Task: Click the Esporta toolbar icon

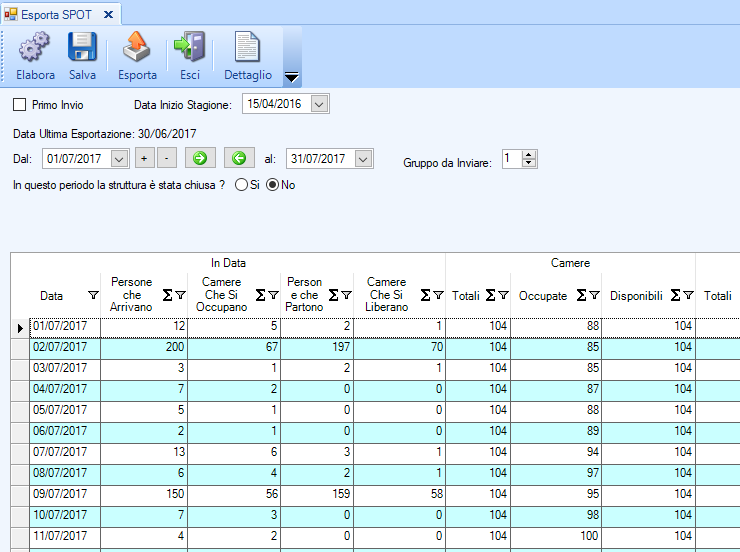Action: coord(137,47)
